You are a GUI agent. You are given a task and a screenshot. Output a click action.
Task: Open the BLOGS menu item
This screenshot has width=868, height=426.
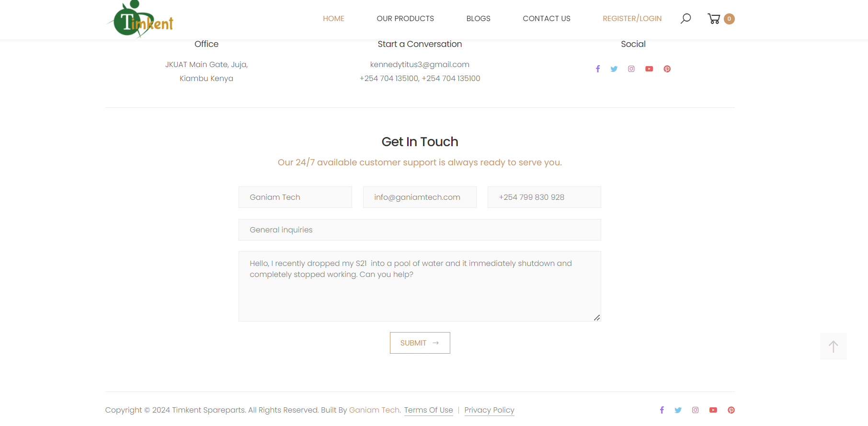(x=479, y=19)
